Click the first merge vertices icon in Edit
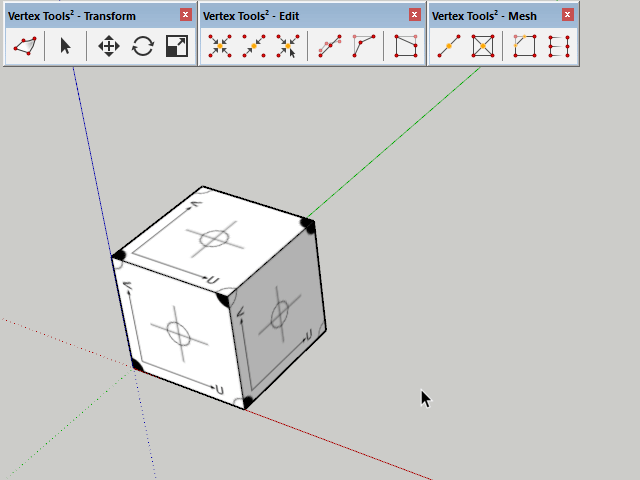Screen dimensions: 640x480 tap(220, 46)
